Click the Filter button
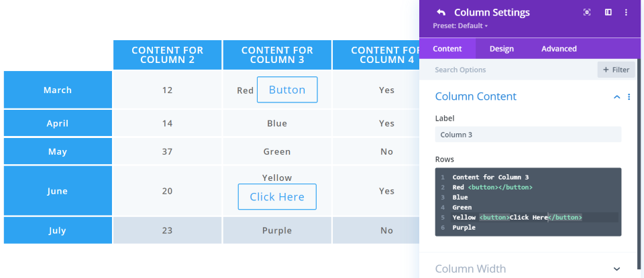Screen dimensions: 644x278 pyautogui.click(x=616, y=70)
